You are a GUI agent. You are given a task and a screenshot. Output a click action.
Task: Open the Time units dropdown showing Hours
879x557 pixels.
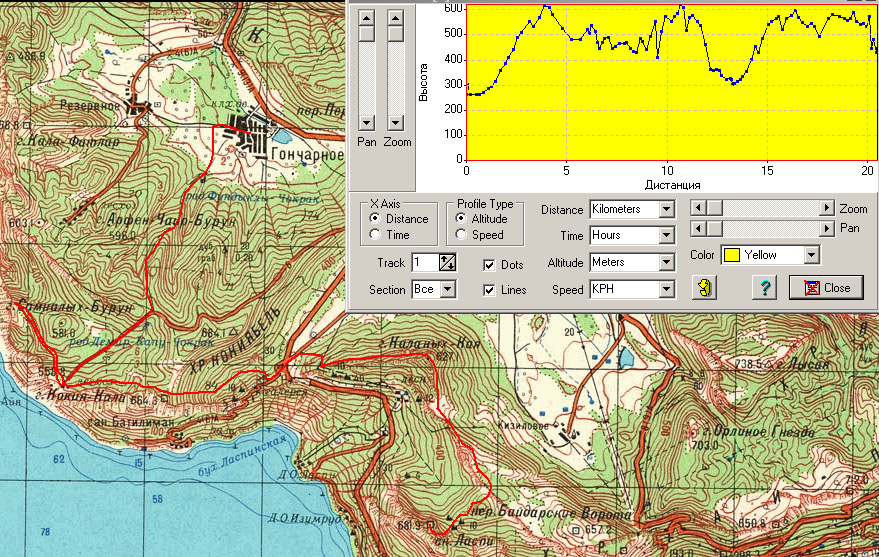coord(666,235)
